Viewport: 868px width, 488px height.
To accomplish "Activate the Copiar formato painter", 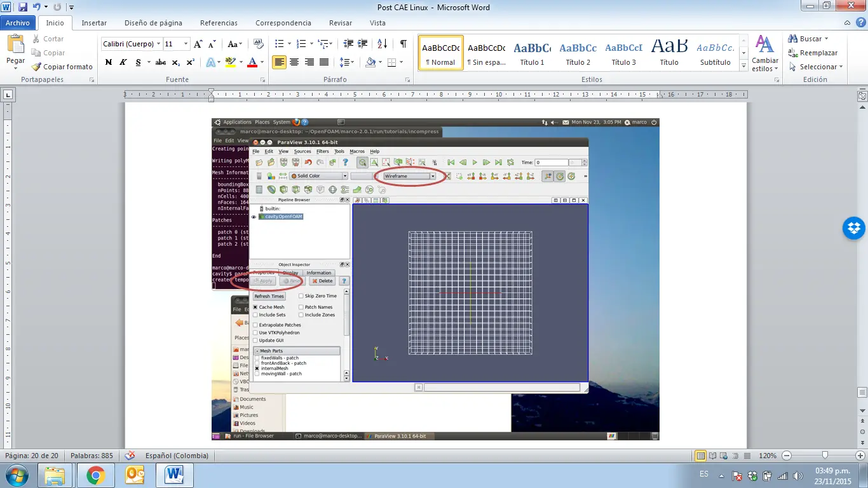I will 62,67.
